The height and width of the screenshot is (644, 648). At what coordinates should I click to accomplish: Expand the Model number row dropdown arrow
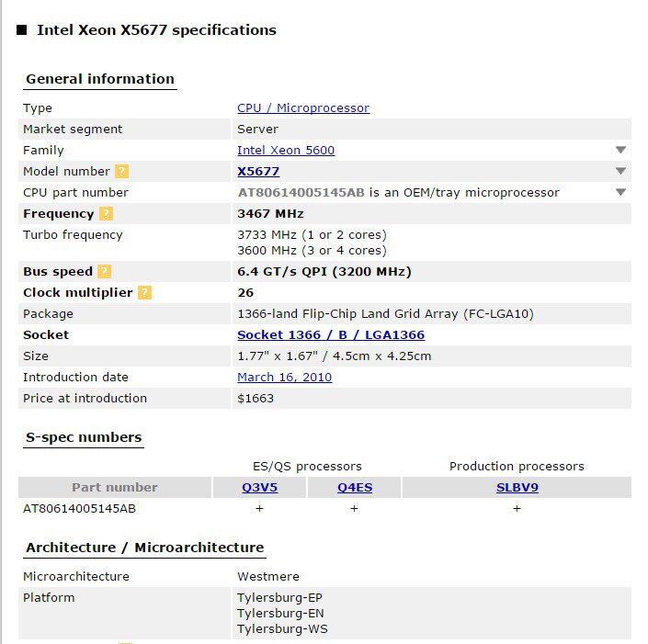tap(620, 171)
